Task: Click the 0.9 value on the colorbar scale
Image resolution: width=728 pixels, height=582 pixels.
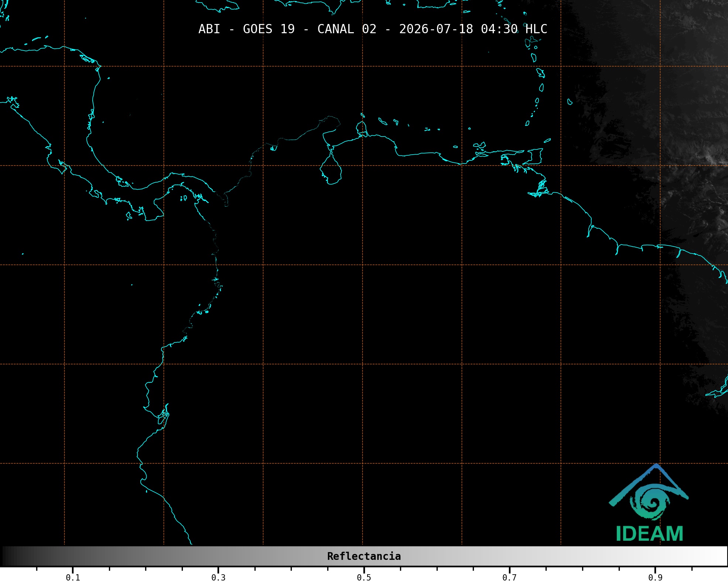Action: pyautogui.click(x=655, y=578)
